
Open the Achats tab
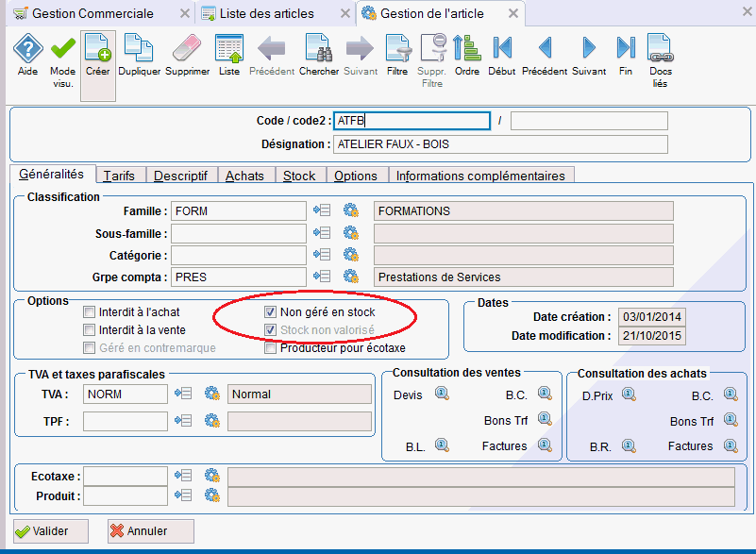click(x=245, y=176)
